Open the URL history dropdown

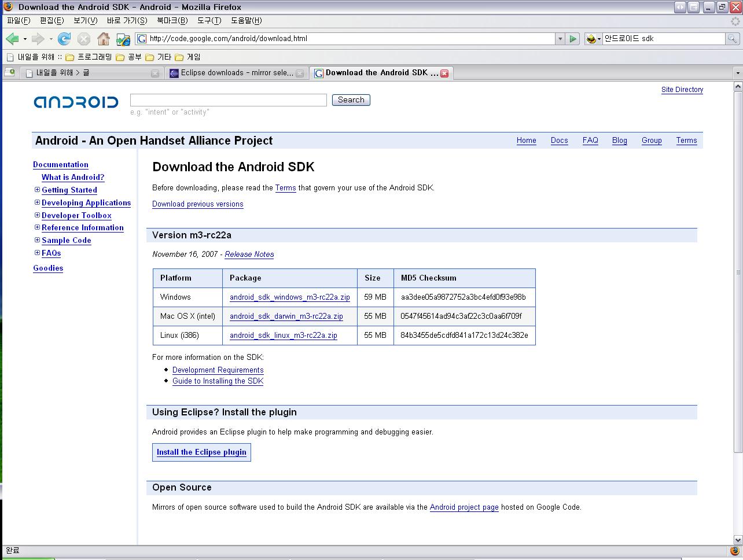tap(560, 39)
